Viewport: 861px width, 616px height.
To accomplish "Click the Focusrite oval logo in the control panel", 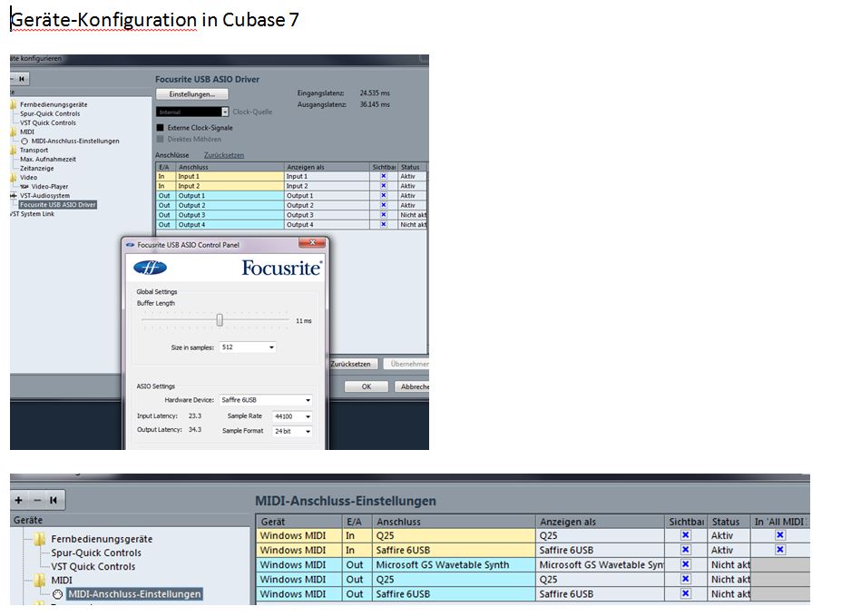I will point(150,268).
